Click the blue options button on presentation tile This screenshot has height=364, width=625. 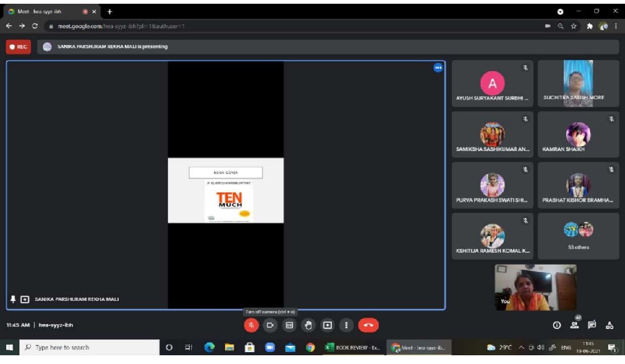click(x=438, y=67)
